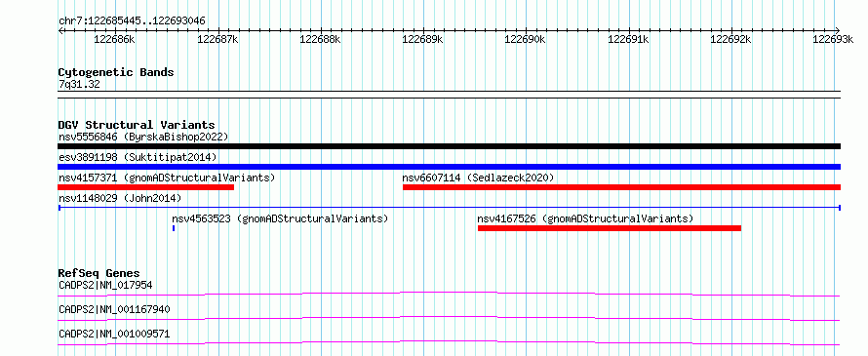This screenshot has height=356, width=868.
Task: Click the chr7:122685445..122693046 region label
Action: (x=132, y=21)
